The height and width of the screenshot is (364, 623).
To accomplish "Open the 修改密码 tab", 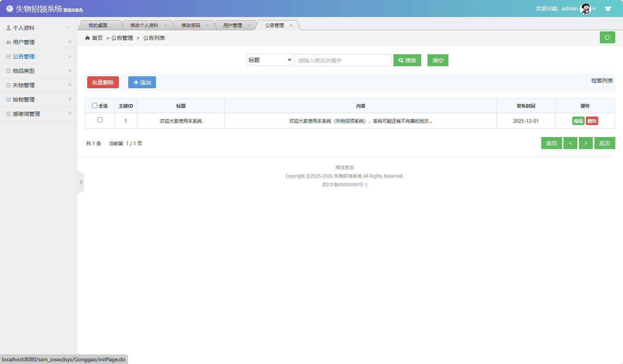I will click(191, 25).
